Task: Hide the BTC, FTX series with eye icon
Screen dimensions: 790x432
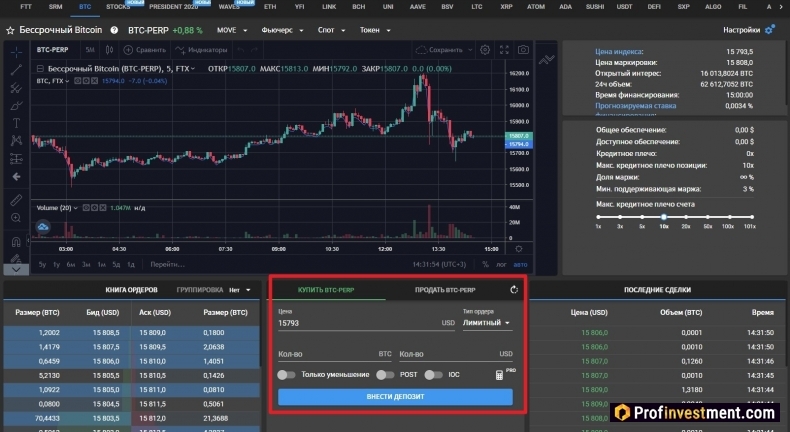Action: coord(78,81)
